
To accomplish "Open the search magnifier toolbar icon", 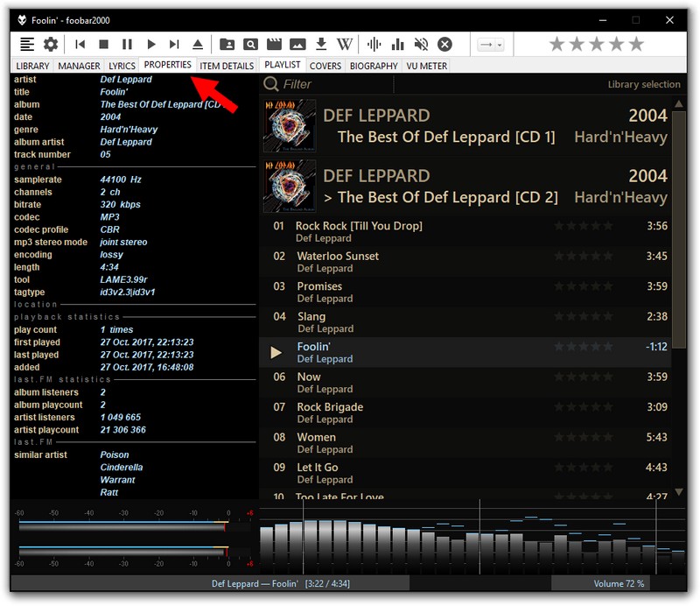I will pos(250,45).
